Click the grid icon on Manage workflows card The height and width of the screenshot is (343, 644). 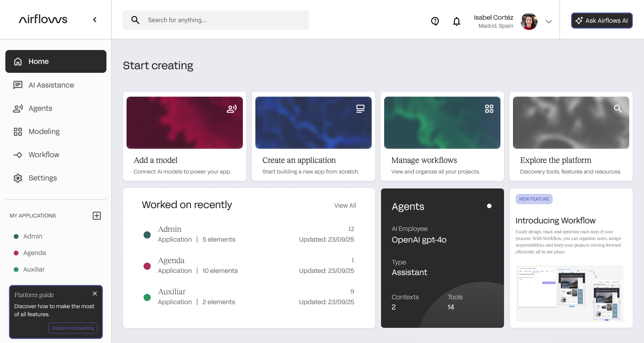click(x=489, y=109)
